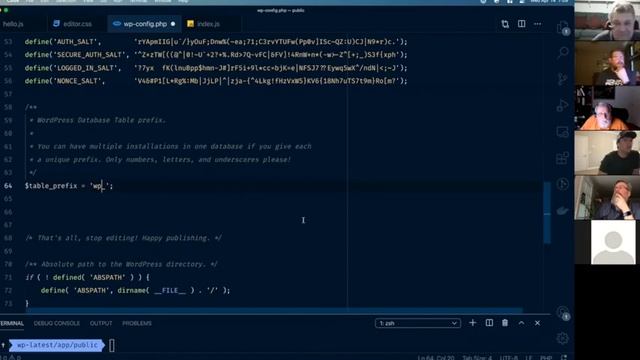Open the '1: zsh' terminal selector dropdown
Image resolution: width=640 pixels, height=360 pixels.
418,323
